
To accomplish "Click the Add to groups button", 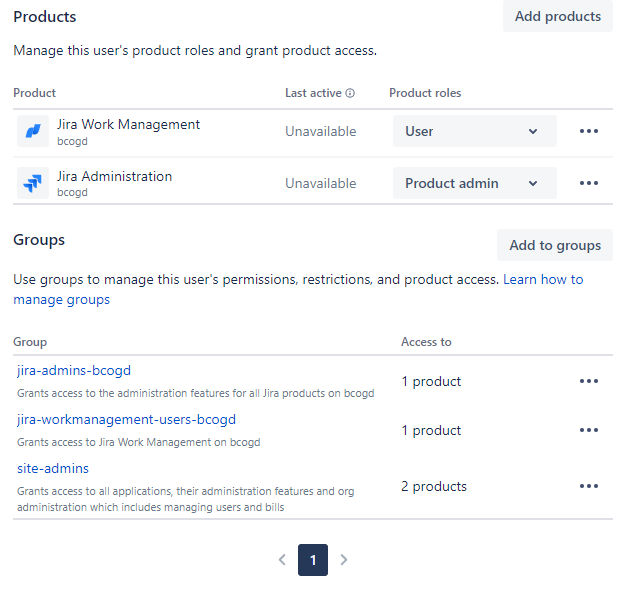I will point(554,245).
